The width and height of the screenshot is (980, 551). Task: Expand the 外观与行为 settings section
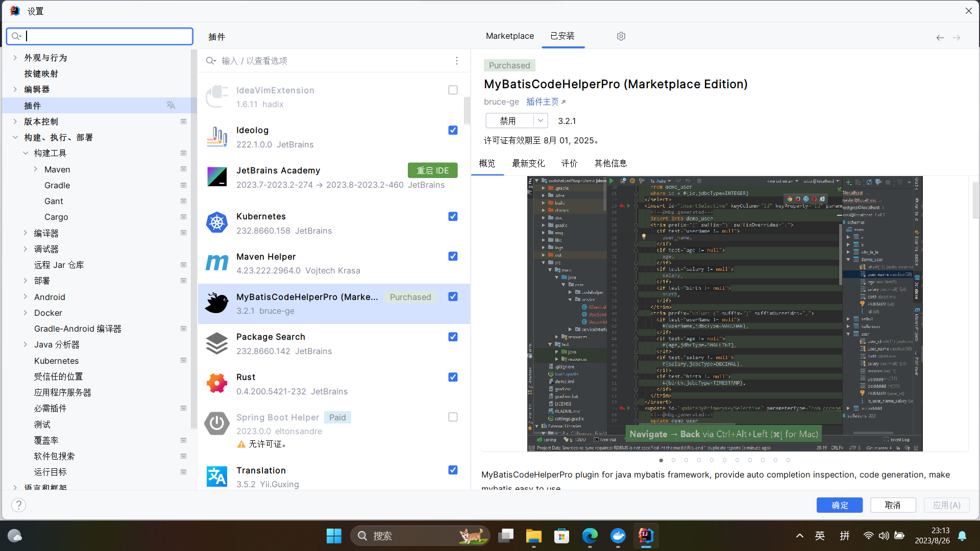point(15,58)
